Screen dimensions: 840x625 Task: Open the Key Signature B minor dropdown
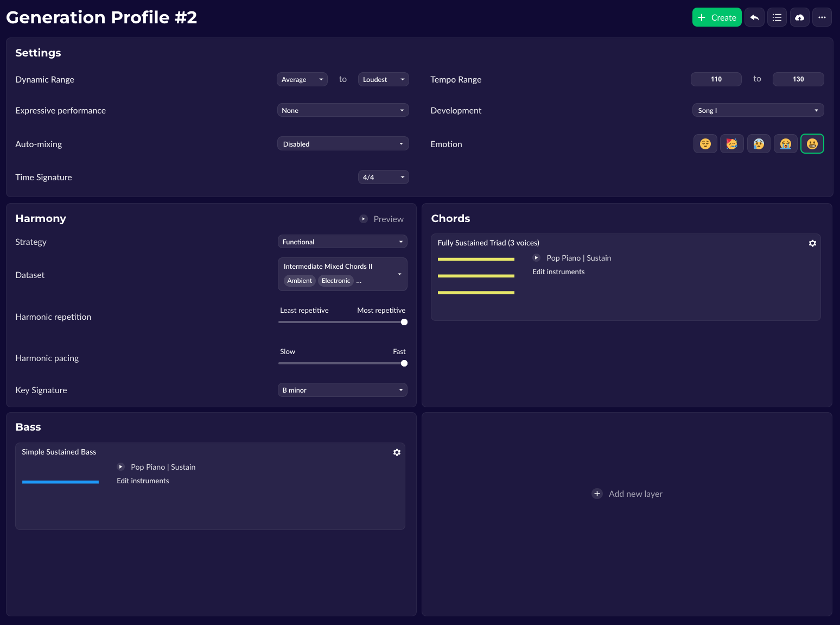point(342,390)
